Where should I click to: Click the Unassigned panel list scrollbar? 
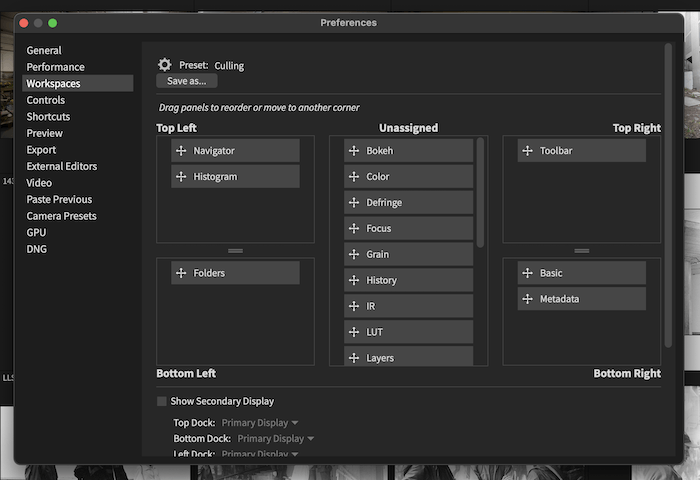pyautogui.click(x=480, y=192)
